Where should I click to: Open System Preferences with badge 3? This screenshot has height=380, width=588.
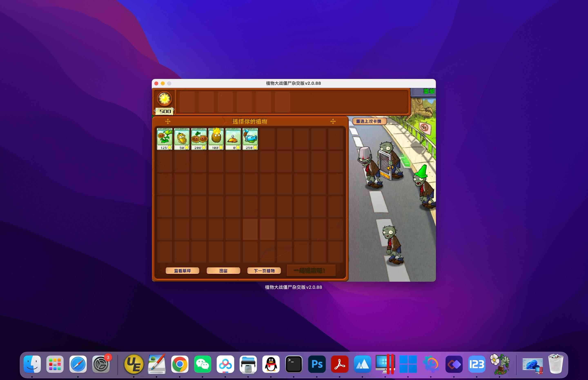[x=101, y=364]
